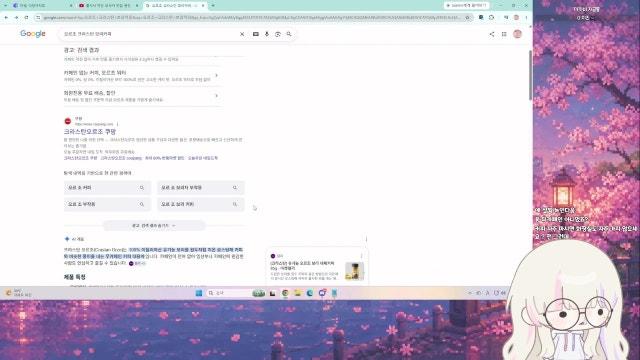Submit search with magnifier icon
640x360 pixels.
click(x=289, y=34)
